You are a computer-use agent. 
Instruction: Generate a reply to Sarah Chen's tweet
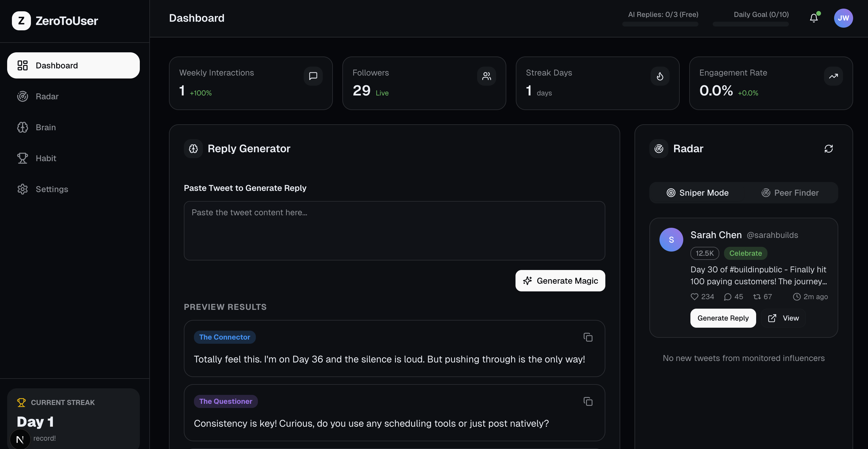[723, 318]
